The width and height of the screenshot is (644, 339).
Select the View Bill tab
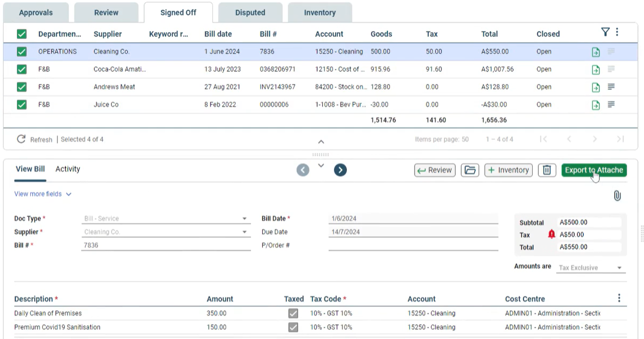pos(30,169)
